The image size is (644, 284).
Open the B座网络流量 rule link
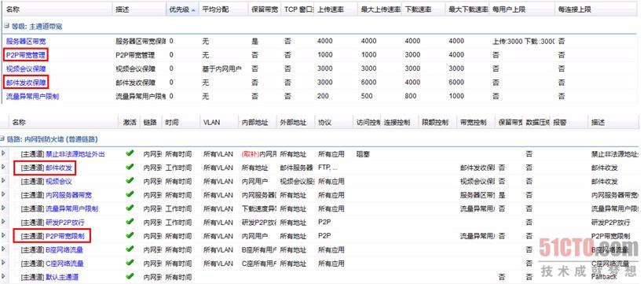click(x=64, y=250)
